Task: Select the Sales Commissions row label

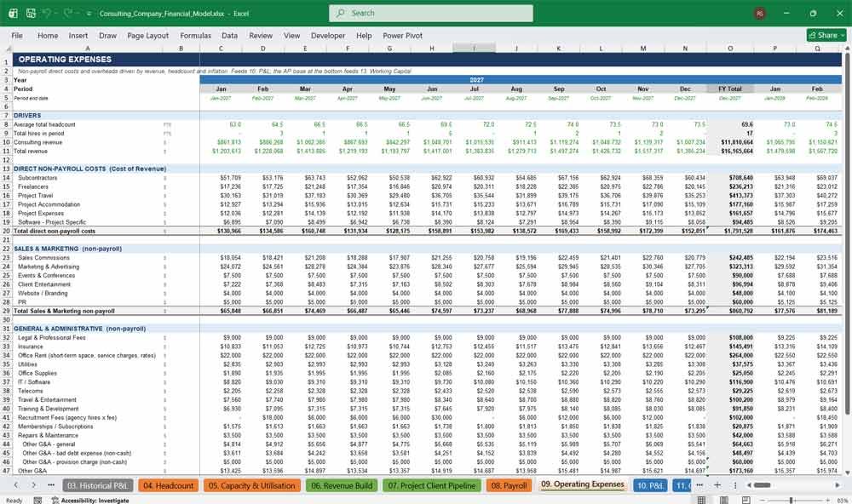Action: [43, 257]
